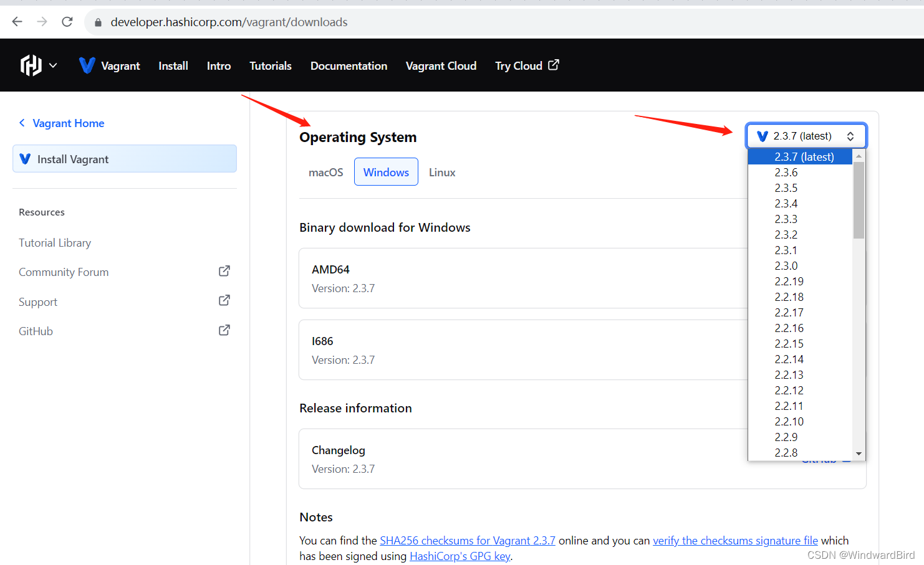
Task: Click the HashiCorp logo in the header
Action: (x=31, y=65)
